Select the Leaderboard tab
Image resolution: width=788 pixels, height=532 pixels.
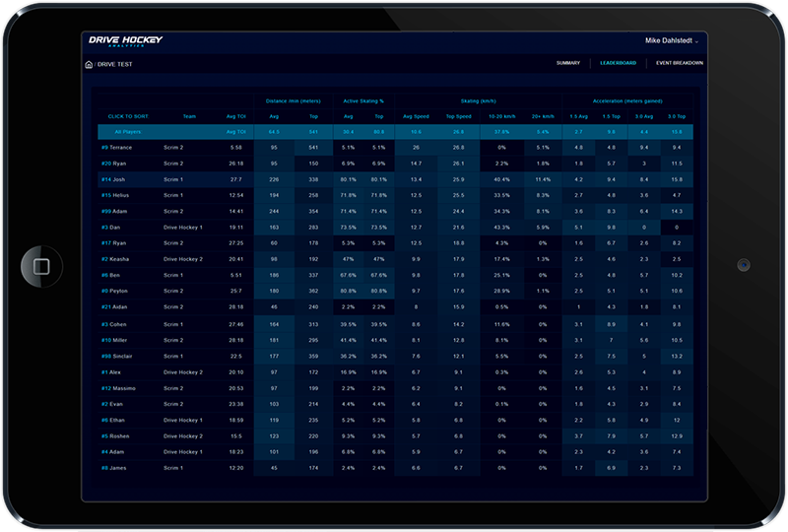tap(618, 63)
